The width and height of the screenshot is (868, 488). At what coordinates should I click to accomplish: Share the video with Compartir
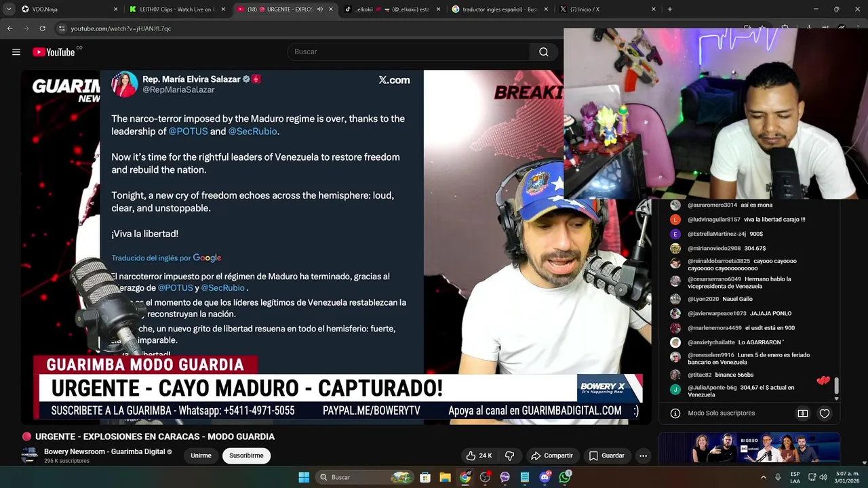coord(552,455)
